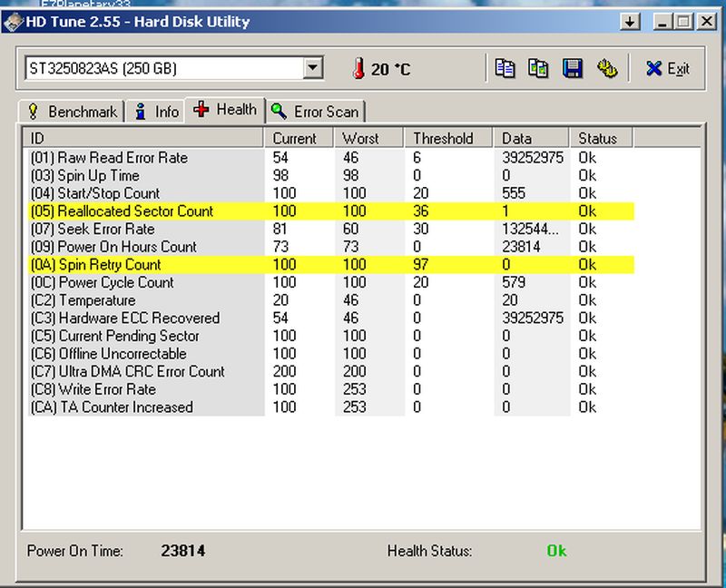
Task: Open options with the yellow gears icon
Action: (x=606, y=69)
